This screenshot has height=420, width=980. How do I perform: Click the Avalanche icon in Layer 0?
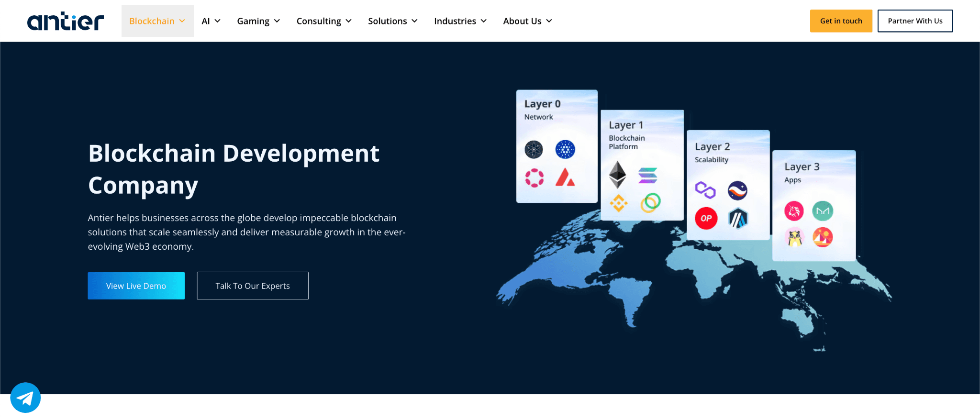tap(565, 177)
